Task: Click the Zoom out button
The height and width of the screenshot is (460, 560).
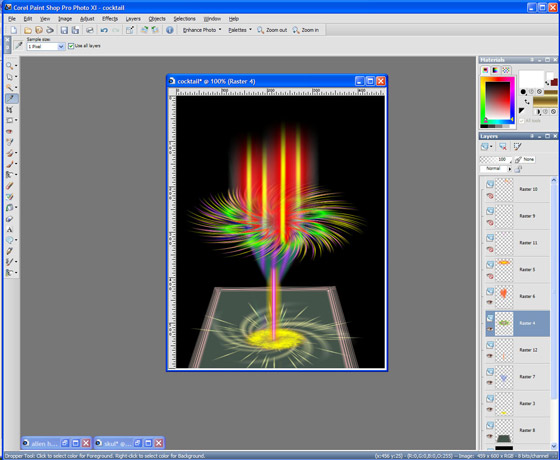Action: (x=272, y=30)
